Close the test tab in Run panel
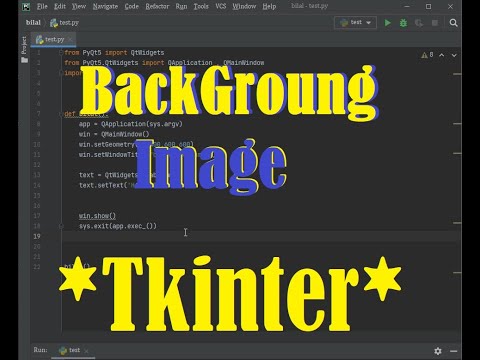The image size is (480, 360). pos(86,351)
